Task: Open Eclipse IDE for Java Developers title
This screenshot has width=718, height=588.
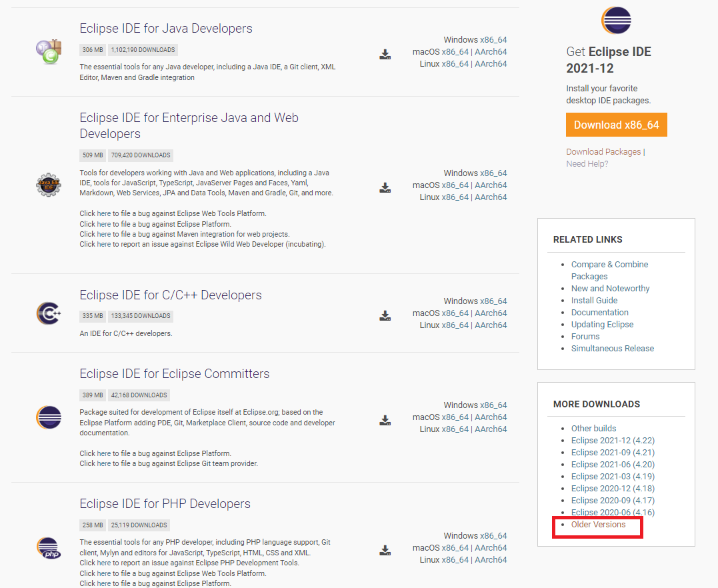Action: (x=166, y=29)
